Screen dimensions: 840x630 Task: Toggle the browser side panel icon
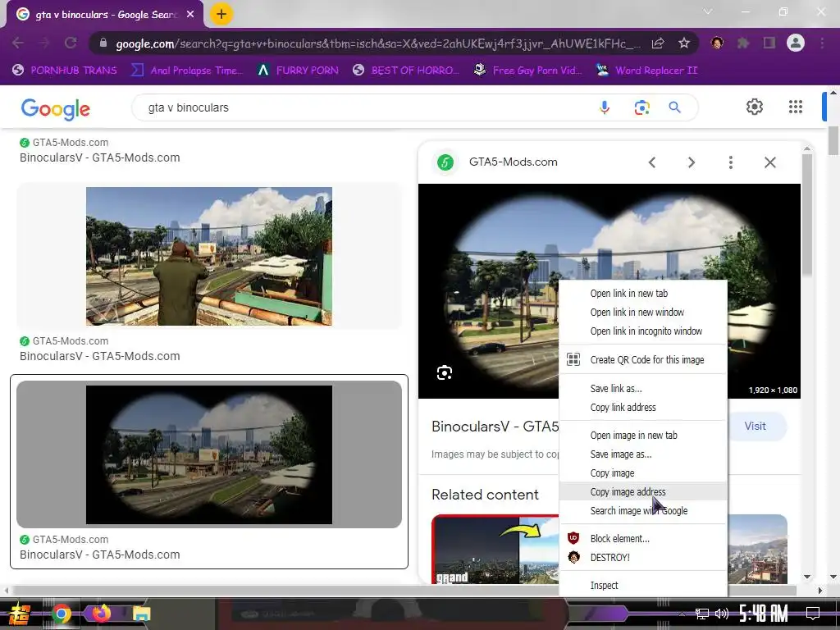tap(769, 43)
